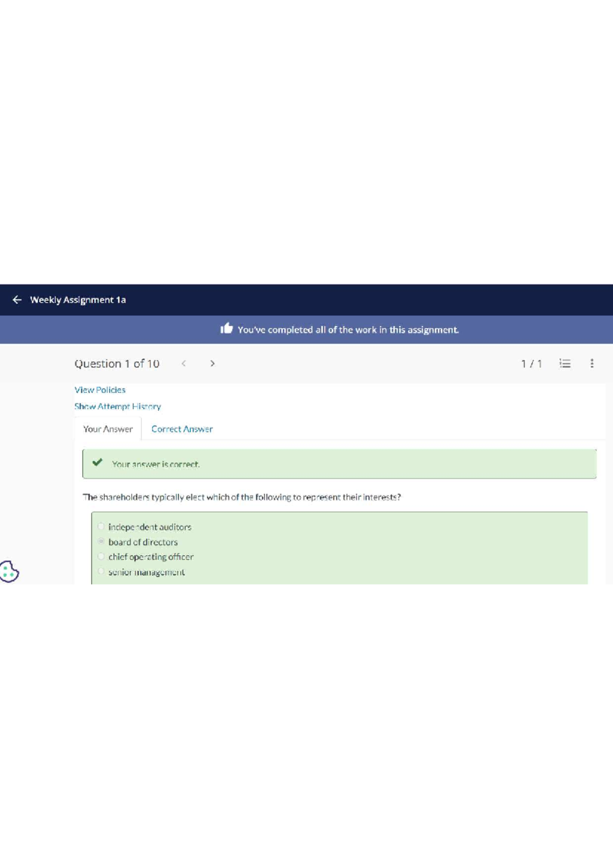
Task: Switch to the Your Answer tab
Action: [x=108, y=429]
